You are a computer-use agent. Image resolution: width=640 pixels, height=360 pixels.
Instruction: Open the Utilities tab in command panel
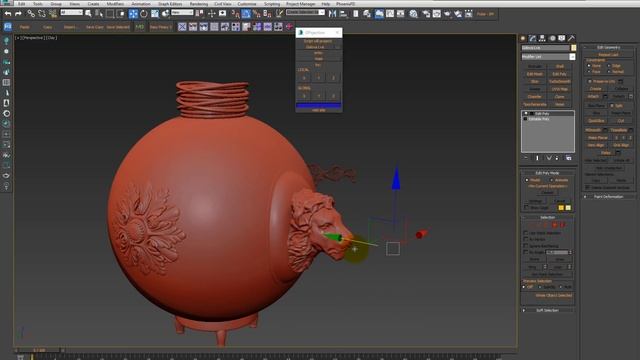tap(571, 38)
